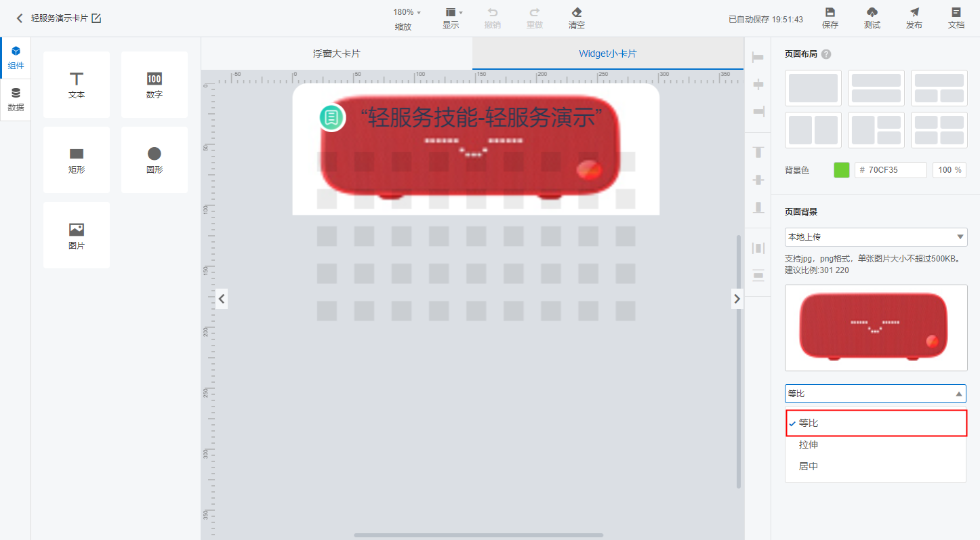
Task: Add a 图片 image component
Action: point(77,235)
